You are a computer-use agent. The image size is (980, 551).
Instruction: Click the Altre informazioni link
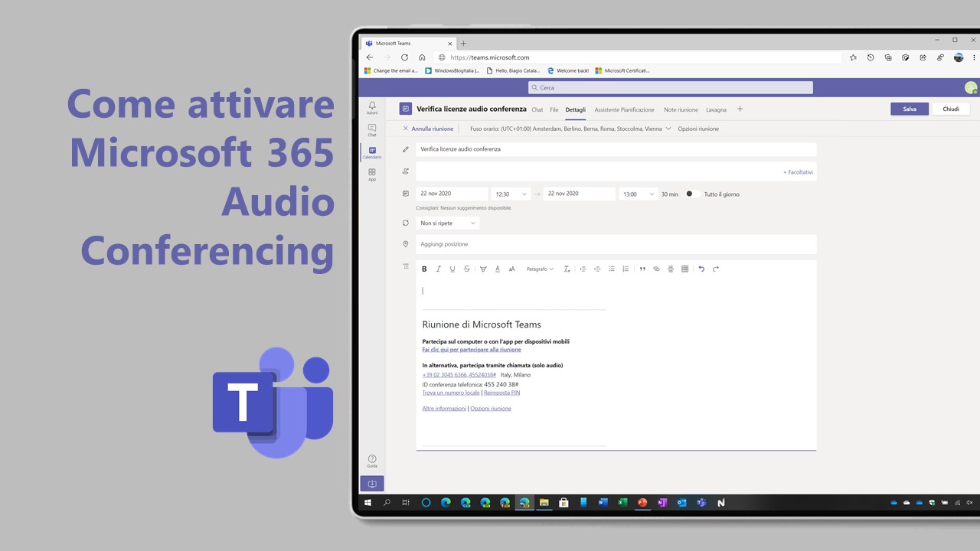[444, 409]
